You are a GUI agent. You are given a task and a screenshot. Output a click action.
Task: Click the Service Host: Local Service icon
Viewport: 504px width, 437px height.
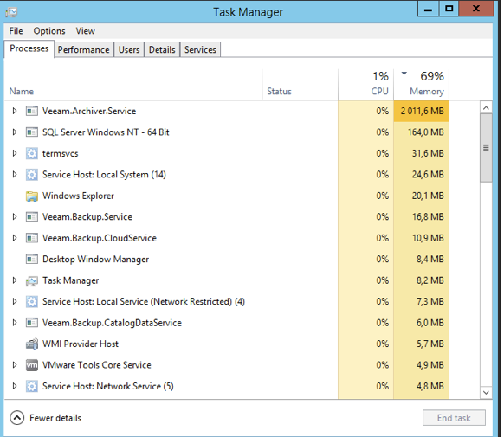pyautogui.click(x=32, y=302)
